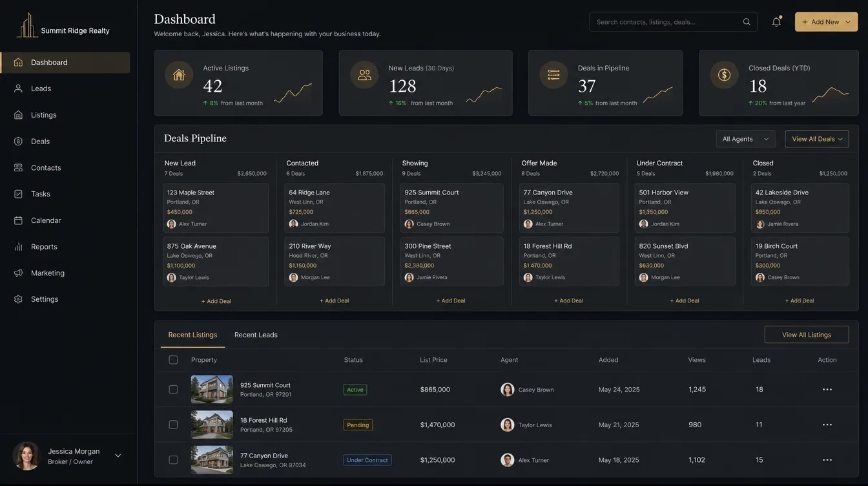The height and width of the screenshot is (486, 868).
Task: Open the 64 Ridge Lane deal card
Action: [335, 208]
